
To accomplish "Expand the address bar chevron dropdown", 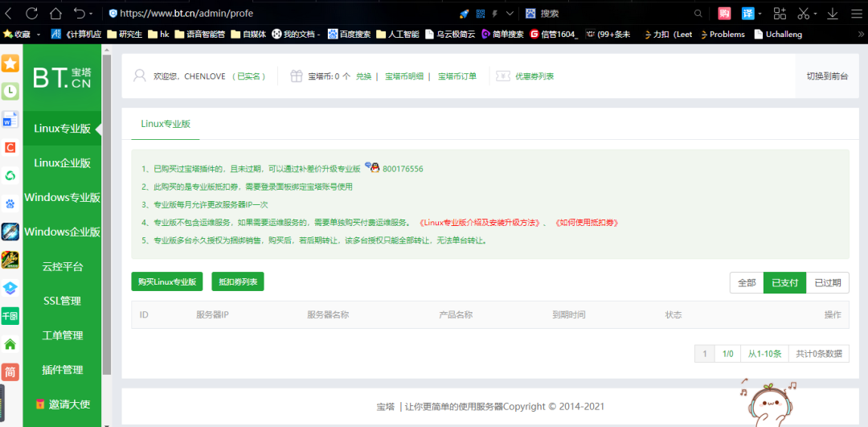I will tap(510, 14).
